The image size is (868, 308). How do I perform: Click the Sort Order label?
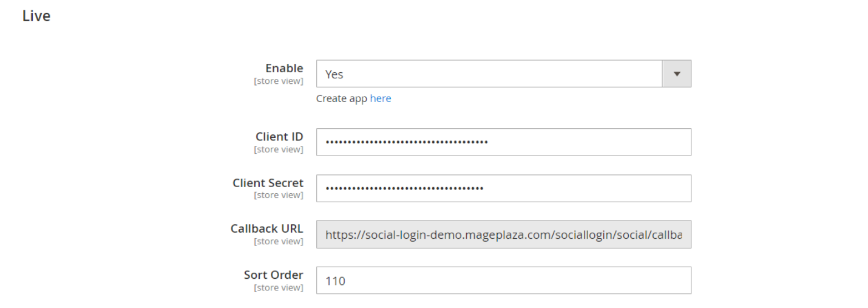click(273, 275)
